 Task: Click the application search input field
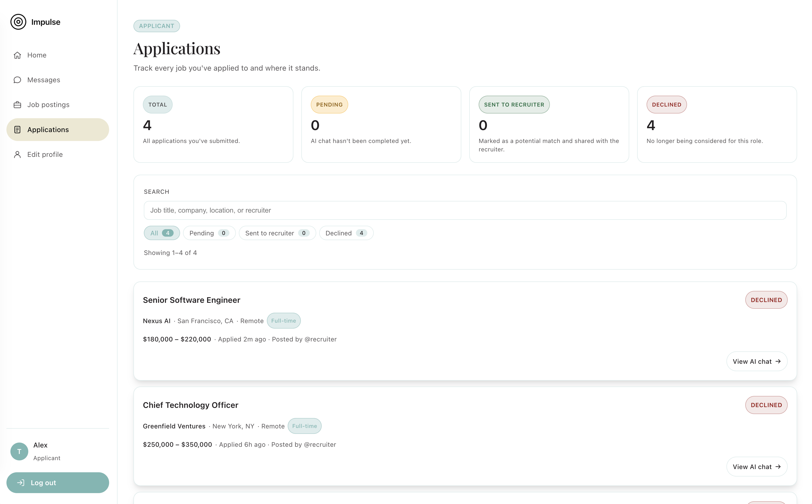coord(465,210)
